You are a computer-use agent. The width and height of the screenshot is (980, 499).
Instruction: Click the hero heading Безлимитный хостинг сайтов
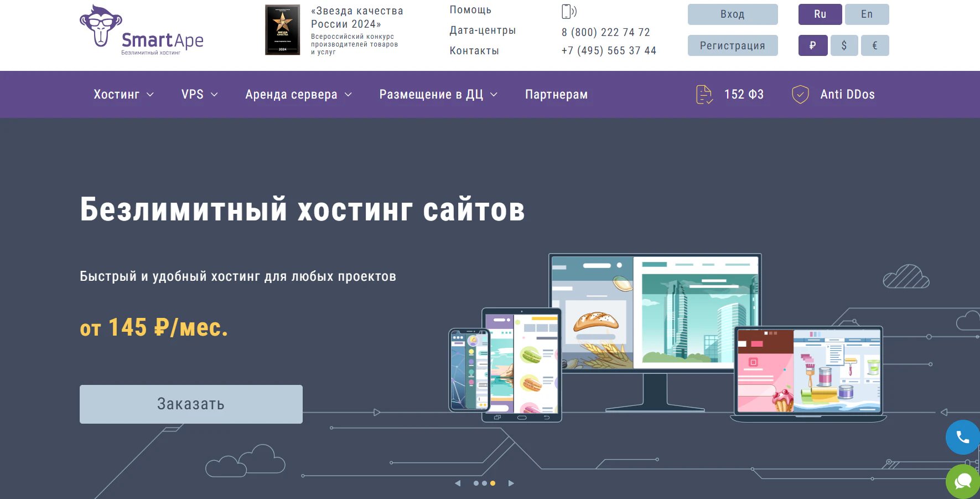[302, 209]
